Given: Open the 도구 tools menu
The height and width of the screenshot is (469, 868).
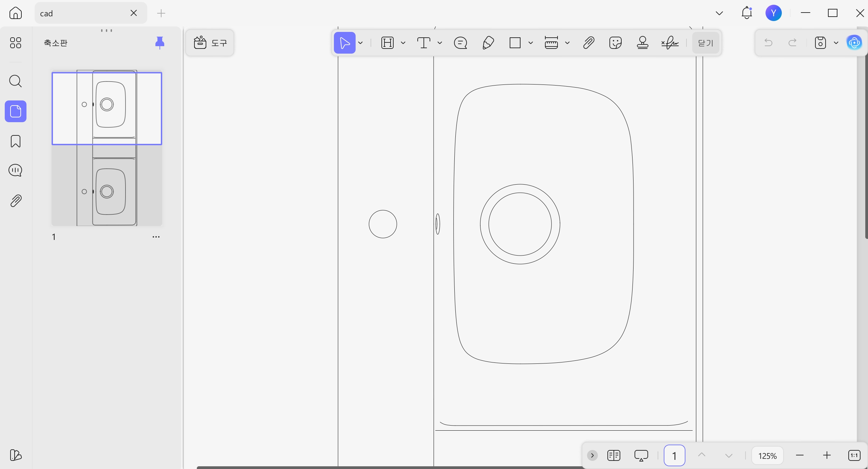Looking at the screenshot, I should click(x=210, y=43).
